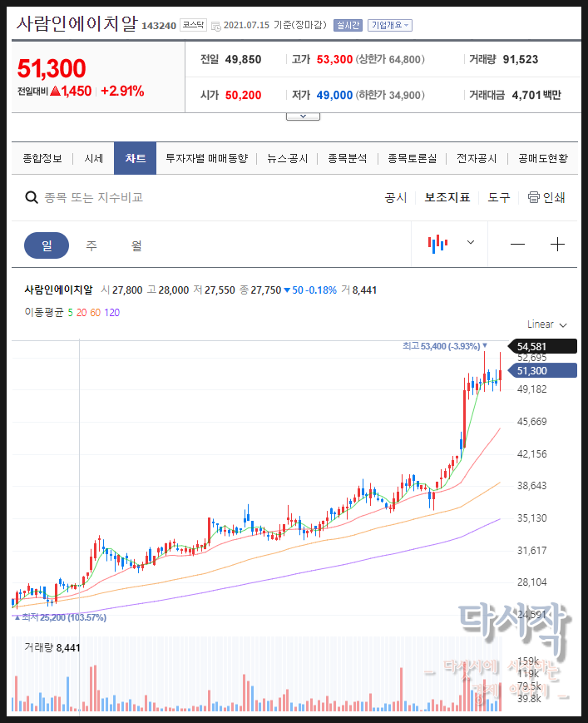Switch to the 차트 tab
The image size is (588, 723).
tap(135, 159)
